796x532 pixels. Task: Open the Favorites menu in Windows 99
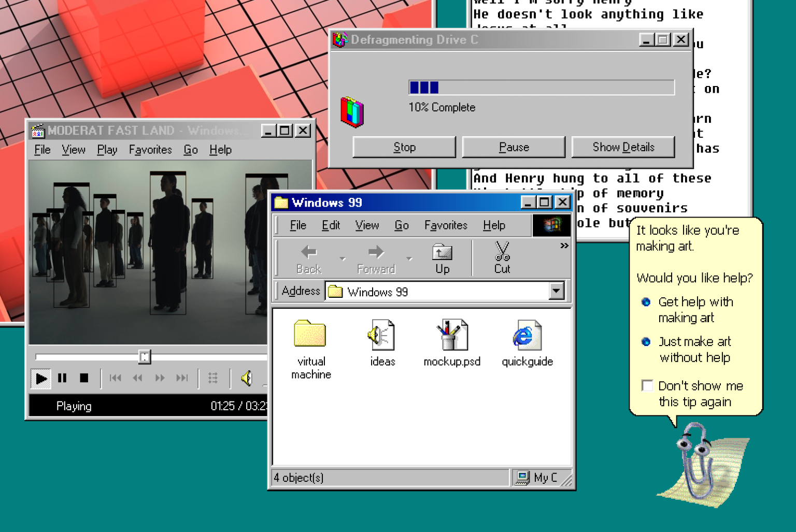pos(445,225)
